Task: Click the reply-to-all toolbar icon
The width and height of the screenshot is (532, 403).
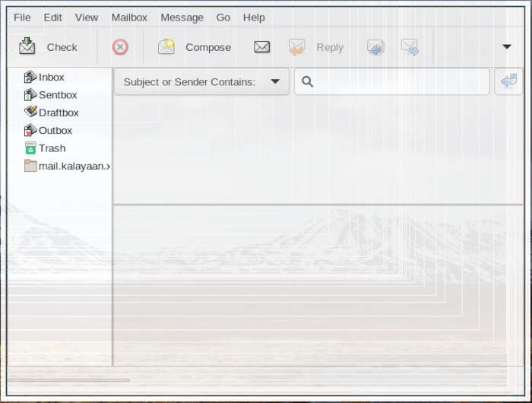Action: tap(375, 47)
